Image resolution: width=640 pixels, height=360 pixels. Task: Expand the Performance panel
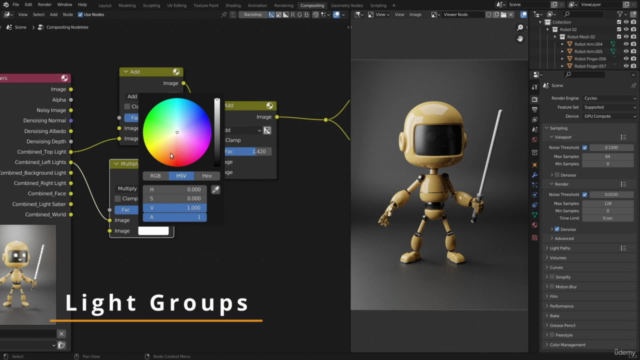click(x=547, y=306)
